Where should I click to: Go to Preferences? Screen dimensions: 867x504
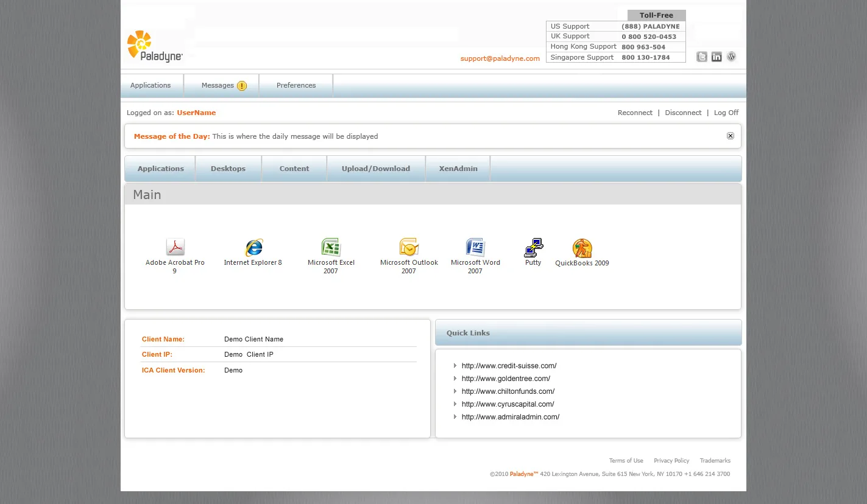coord(296,85)
